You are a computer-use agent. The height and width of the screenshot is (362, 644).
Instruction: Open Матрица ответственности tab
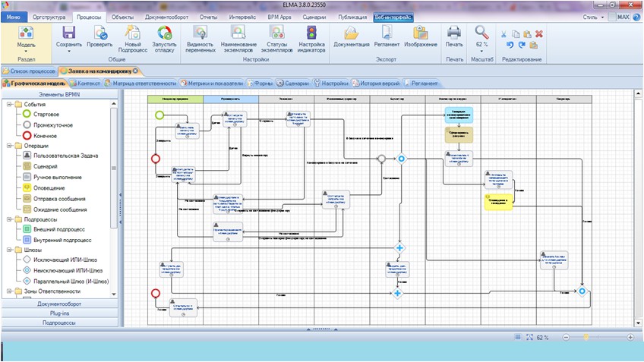(x=140, y=83)
